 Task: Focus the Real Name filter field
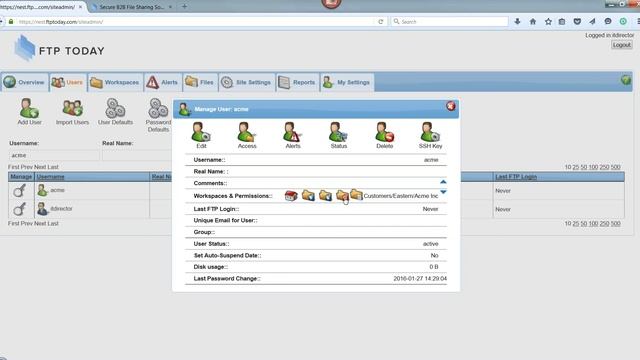137,156
